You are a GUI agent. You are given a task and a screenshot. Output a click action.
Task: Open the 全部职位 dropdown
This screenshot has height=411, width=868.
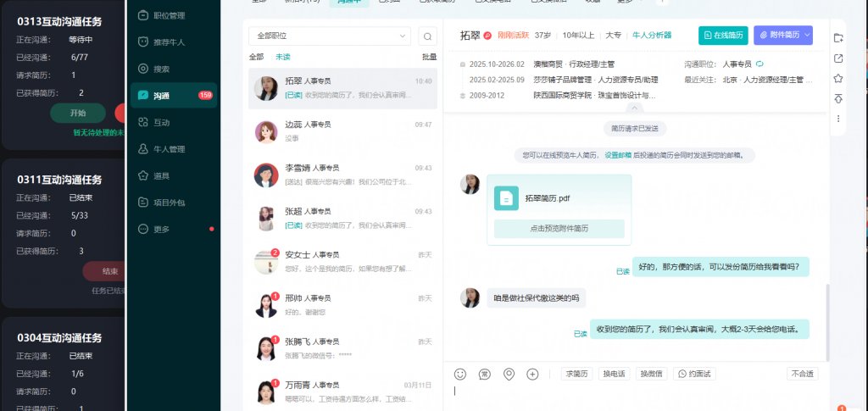point(330,36)
